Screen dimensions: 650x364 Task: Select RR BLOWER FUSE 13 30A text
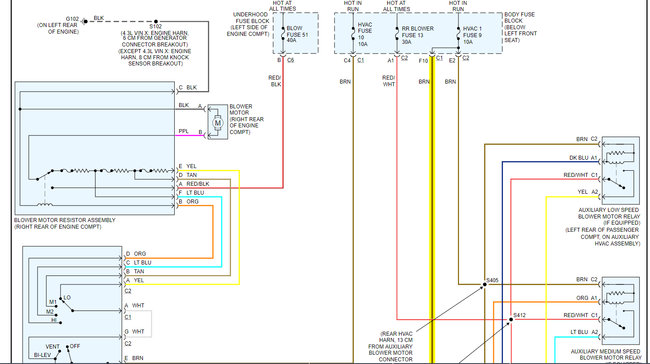(x=417, y=35)
